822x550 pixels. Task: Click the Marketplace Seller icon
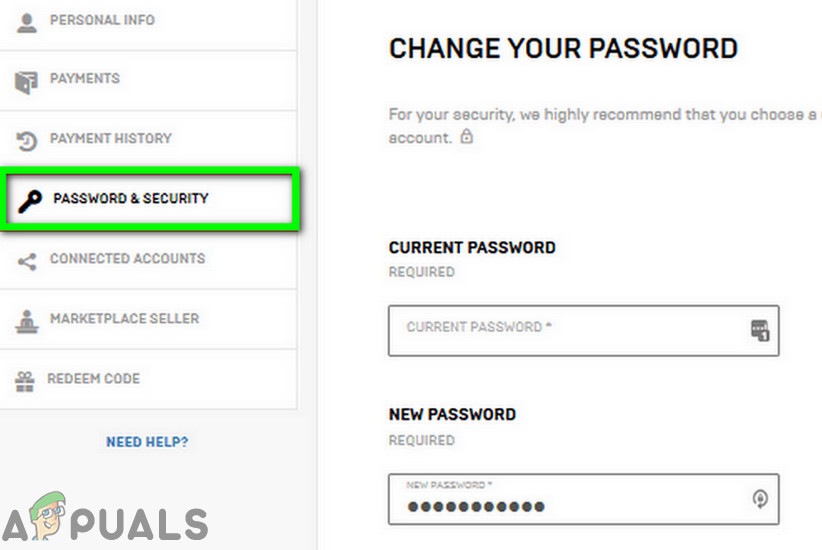tap(27, 321)
